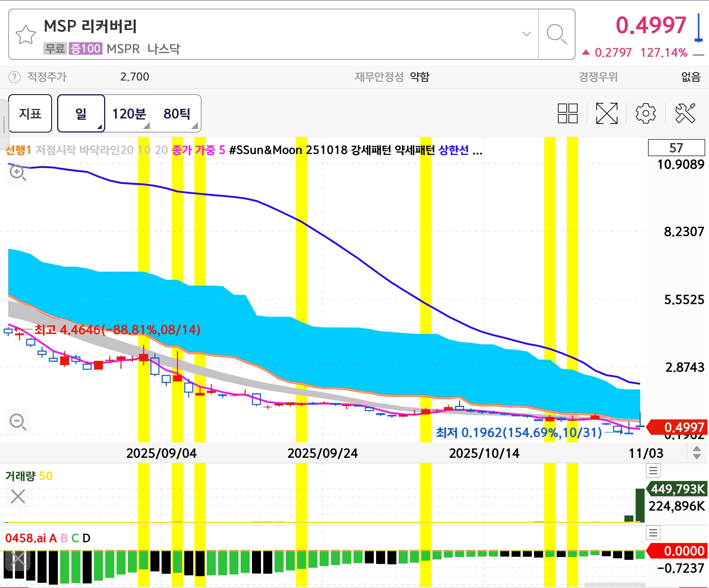Screen dimensions: 709x588
Task: Open the 적정주가 help question icon
Action: point(14,77)
